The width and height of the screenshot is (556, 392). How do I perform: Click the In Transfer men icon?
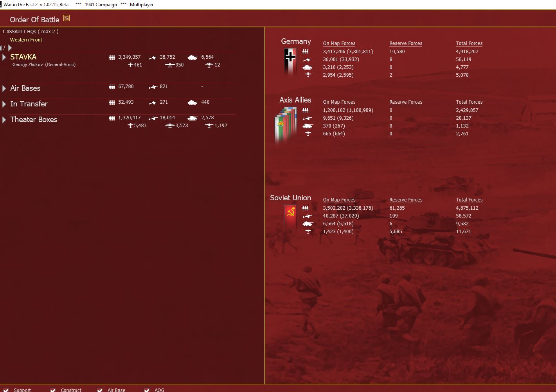click(112, 102)
